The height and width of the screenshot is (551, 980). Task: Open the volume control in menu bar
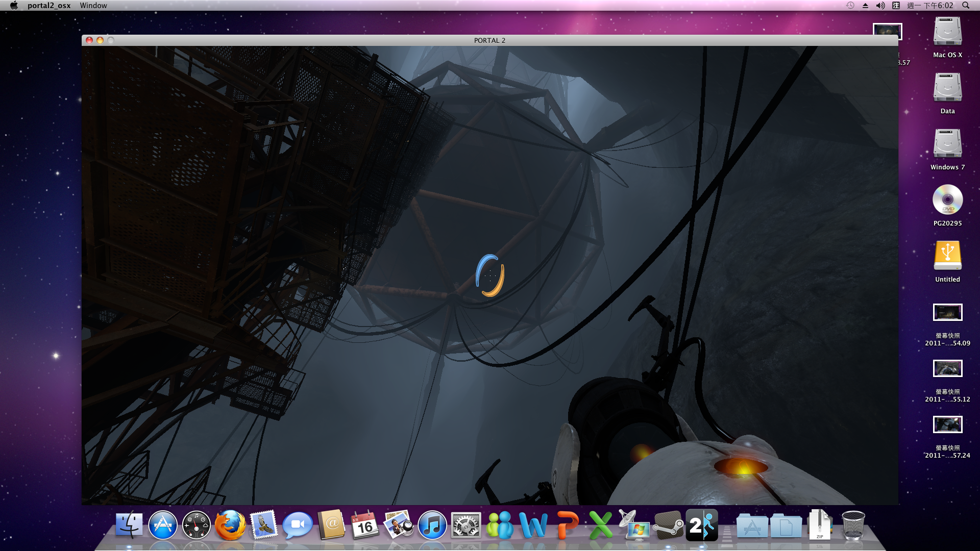[880, 6]
